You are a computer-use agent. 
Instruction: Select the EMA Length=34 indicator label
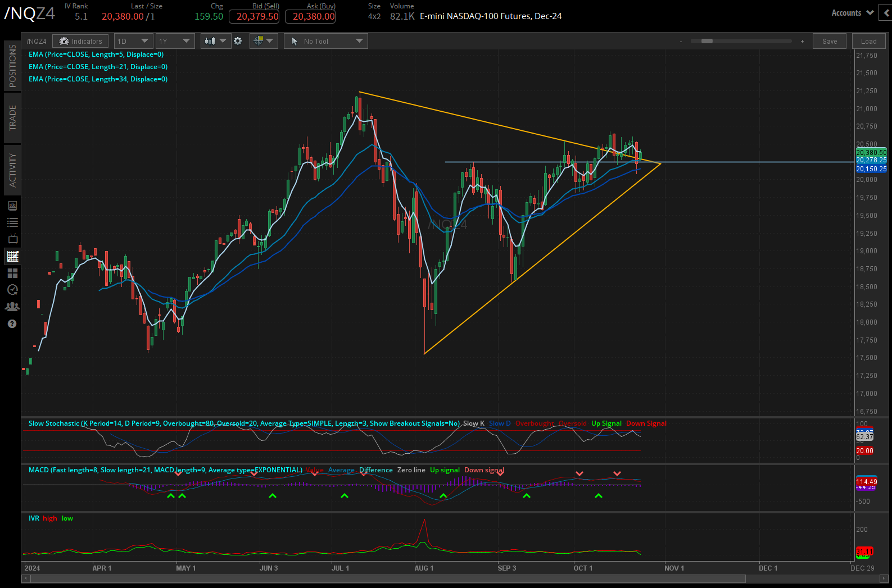pyautogui.click(x=98, y=79)
